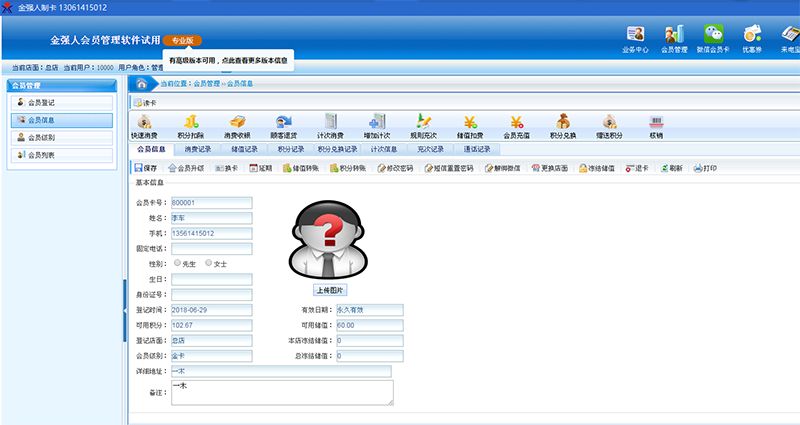Click 短信重置密码 SMS reset password
This screenshot has width=800, height=425.
coord(449,168)
